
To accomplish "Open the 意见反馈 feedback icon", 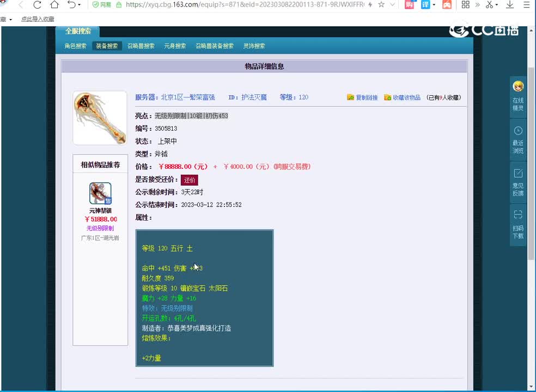I will coord(518,180).
